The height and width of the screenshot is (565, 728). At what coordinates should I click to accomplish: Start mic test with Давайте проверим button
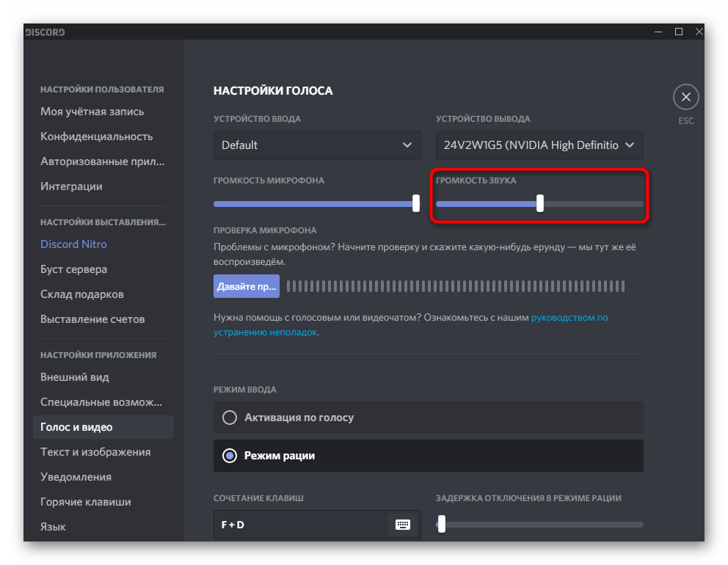pos(247,286)
